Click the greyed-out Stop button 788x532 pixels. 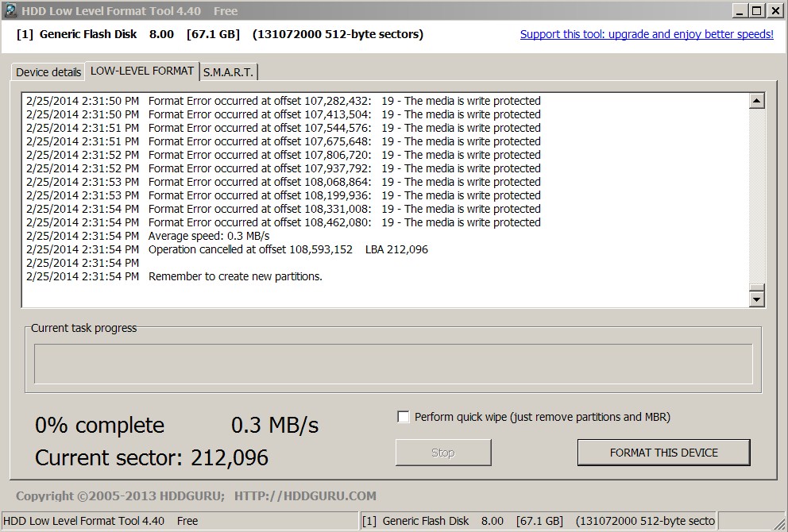[x=442, y=453]
